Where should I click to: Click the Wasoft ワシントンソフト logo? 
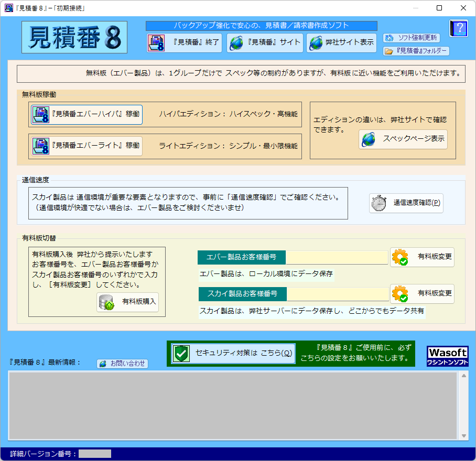[448, 356]
